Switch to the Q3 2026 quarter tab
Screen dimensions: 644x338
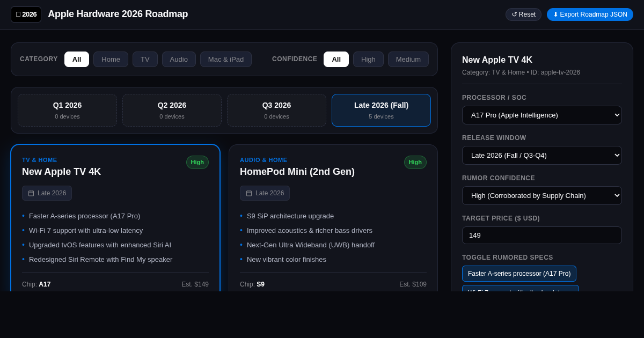276,110
